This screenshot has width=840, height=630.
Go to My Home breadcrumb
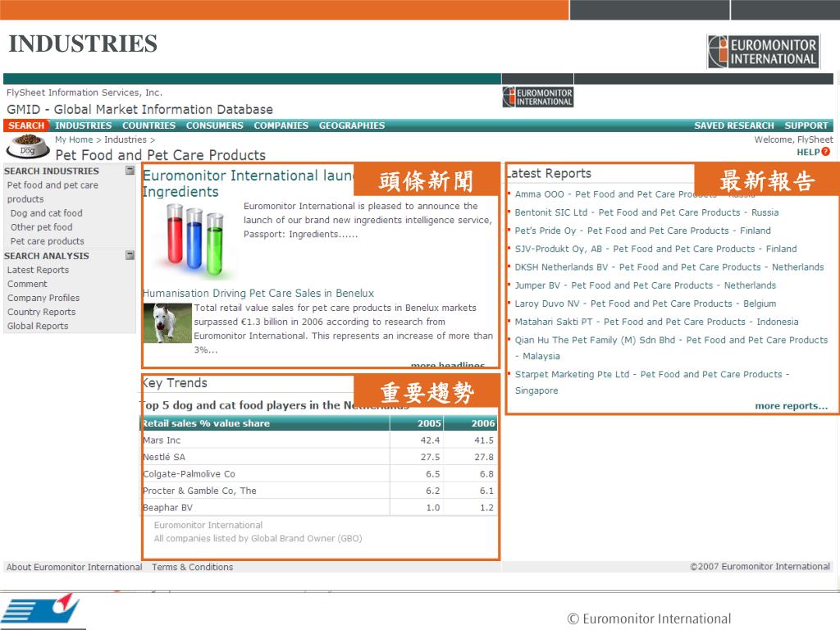[x=74, y=139]
